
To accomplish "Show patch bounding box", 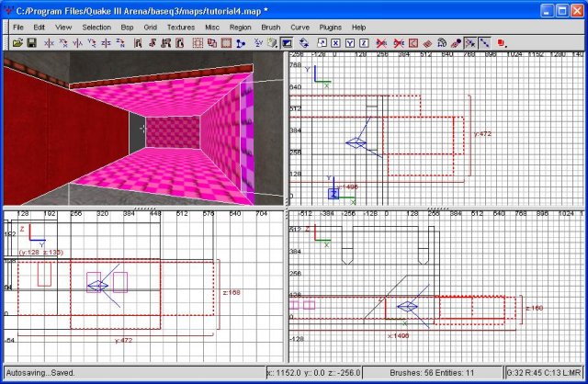I will (413, 43).
